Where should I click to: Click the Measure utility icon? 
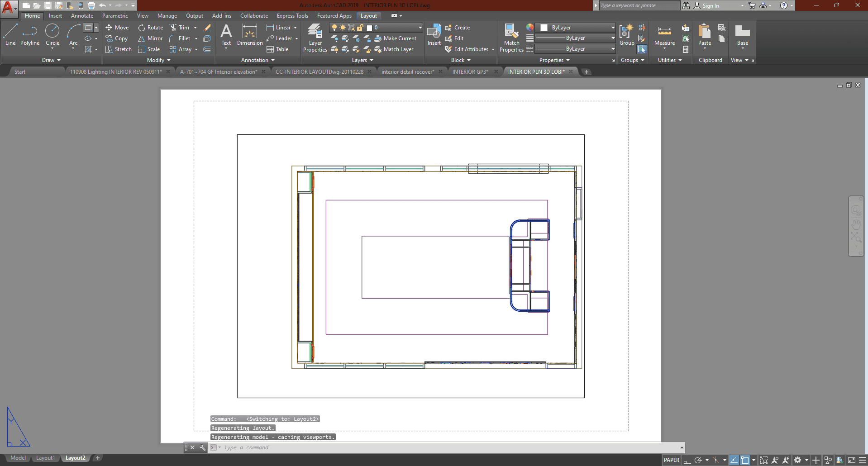(664, 35)
